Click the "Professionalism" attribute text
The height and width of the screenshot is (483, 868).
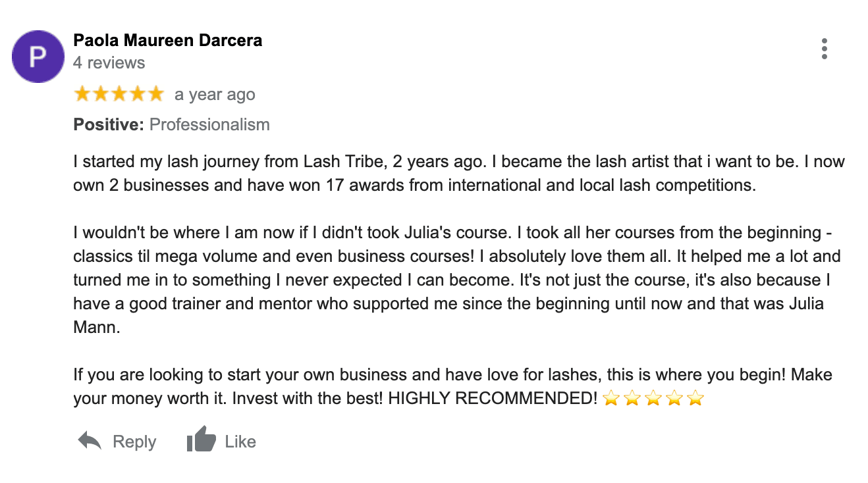pos(209,124)
